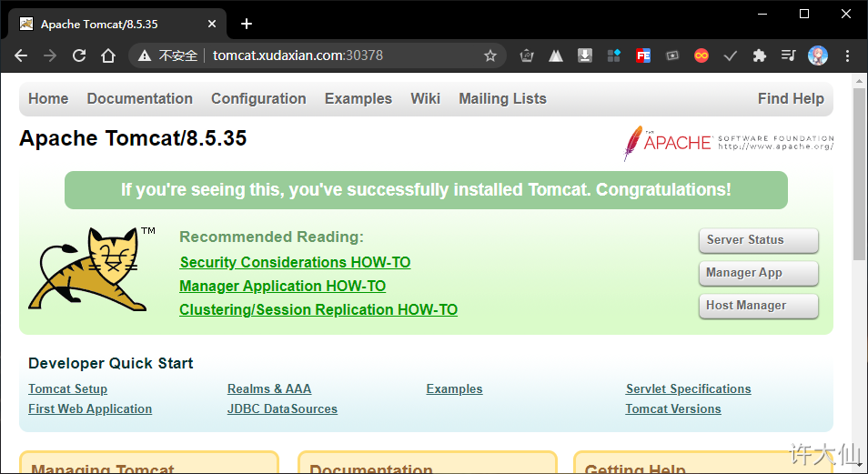Select the Apache Tomcat/8.5.35 tab
Image resolution: width=868 pixels, height=474 pixels.
[x=116, y=24]
